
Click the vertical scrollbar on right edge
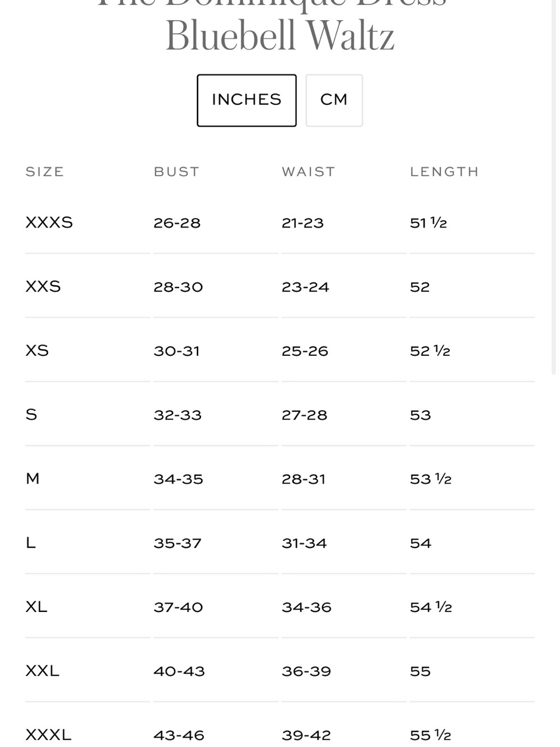tap(554, 187)
